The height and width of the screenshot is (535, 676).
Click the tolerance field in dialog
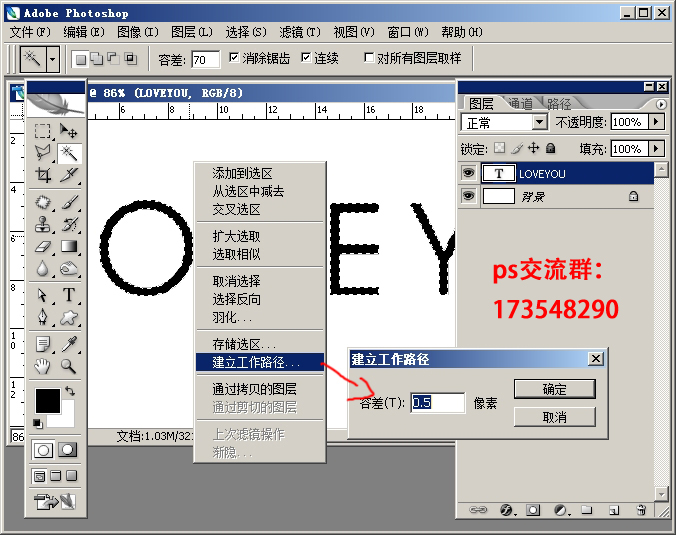coord(438,403)
